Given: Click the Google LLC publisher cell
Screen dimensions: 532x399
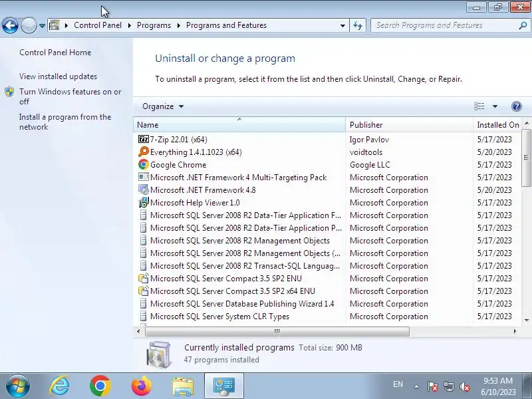Looking at the screenshot, I should coord(370,165).
